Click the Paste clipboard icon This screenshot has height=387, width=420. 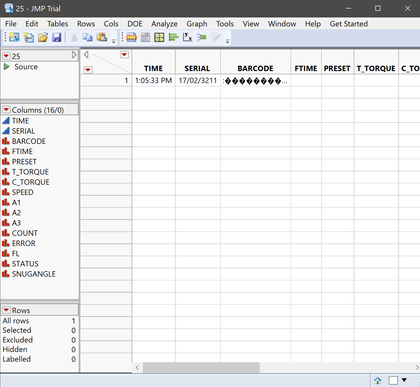(102, 37)
